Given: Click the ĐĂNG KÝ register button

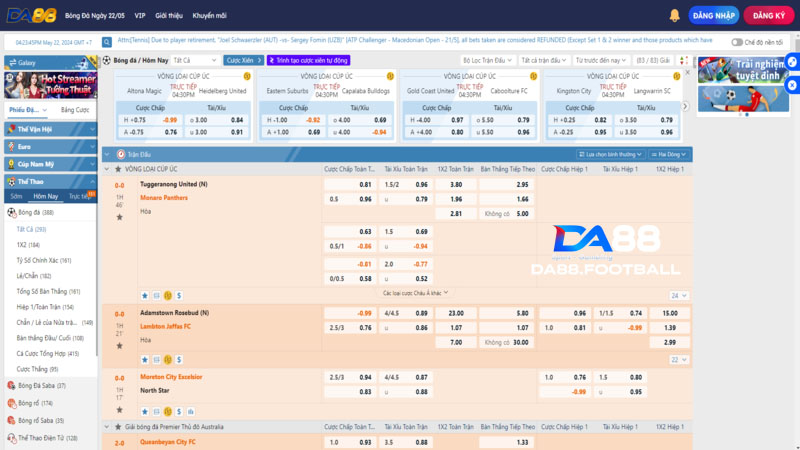Looking at the screenshot, I should pyautogui.click(x=769, y=16).
